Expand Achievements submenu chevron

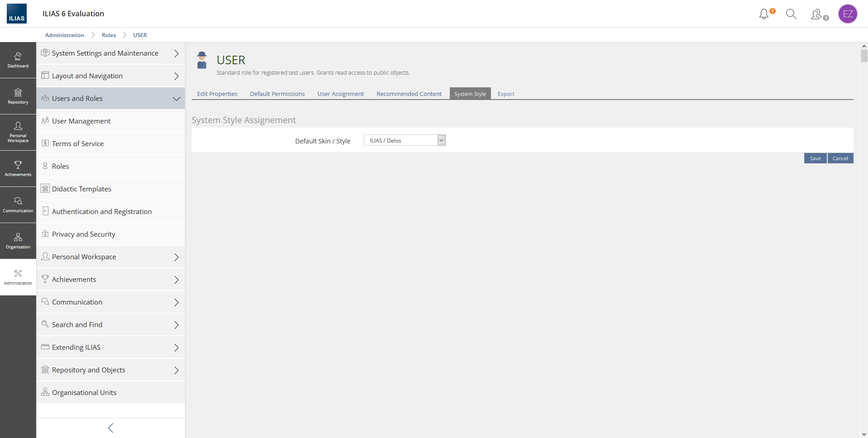176,280
